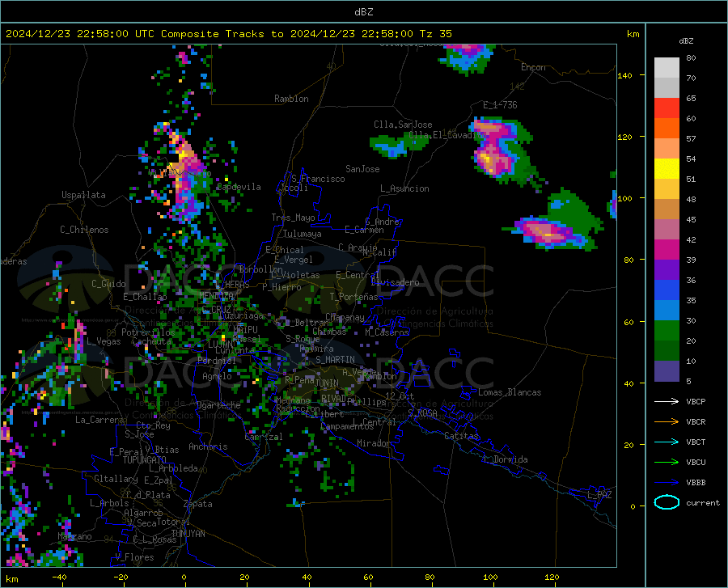Click the 'Capdevila' map label
The width and height of the screenshot is (728, 588).
[239, 187]
